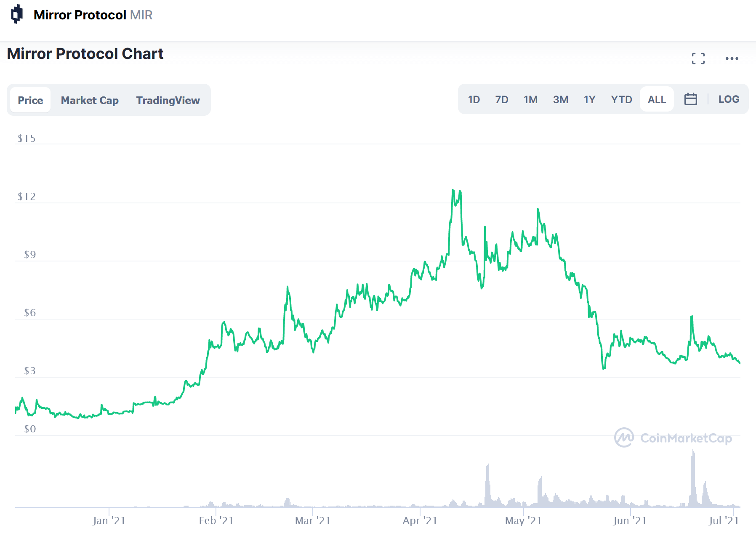Switch to the TradingView tab
Image resolution: width=756 pixels, height=533 pixels.
[168, 100]
